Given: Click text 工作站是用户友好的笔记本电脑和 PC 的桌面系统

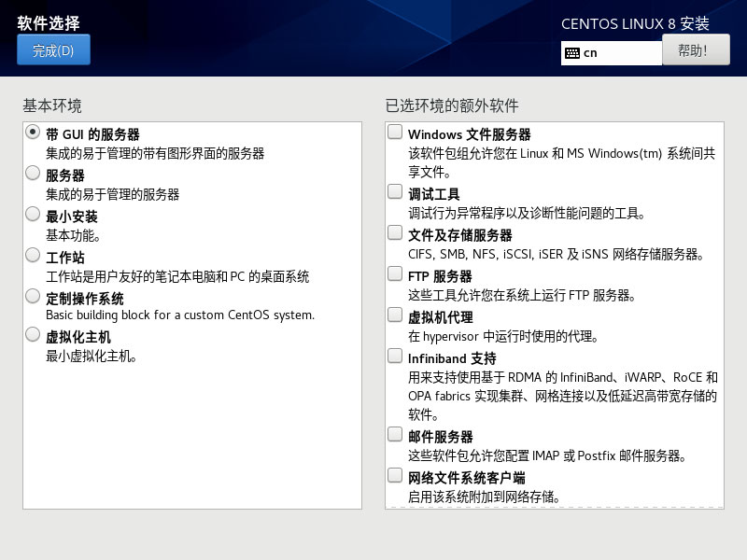Looking at the screenshot, I should [177, 276].
